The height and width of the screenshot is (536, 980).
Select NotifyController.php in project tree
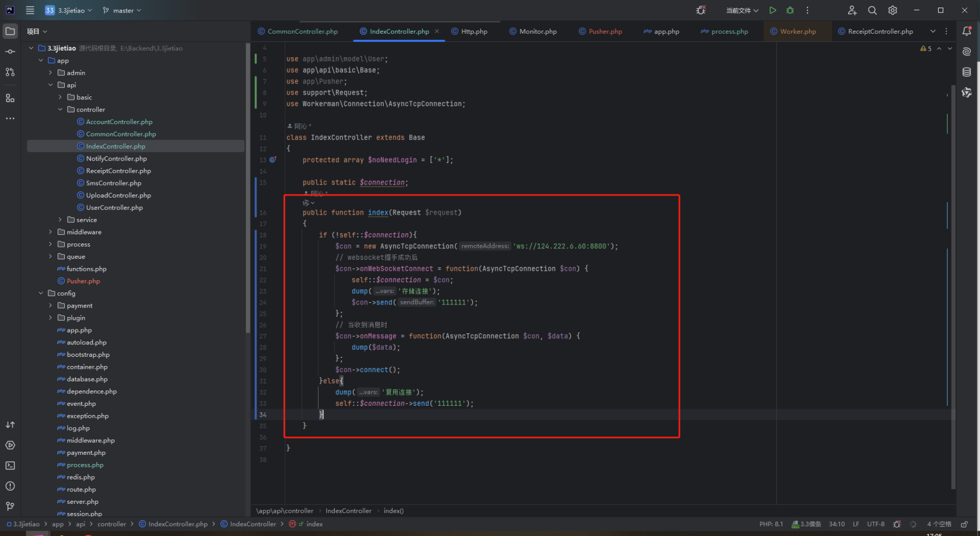[x=117, y=159]
